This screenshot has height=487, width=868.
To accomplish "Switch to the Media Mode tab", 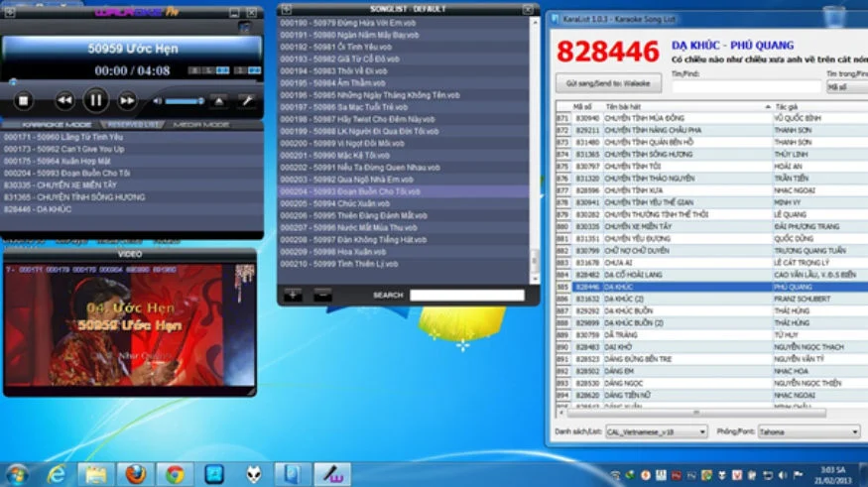I will coord(200,125).
